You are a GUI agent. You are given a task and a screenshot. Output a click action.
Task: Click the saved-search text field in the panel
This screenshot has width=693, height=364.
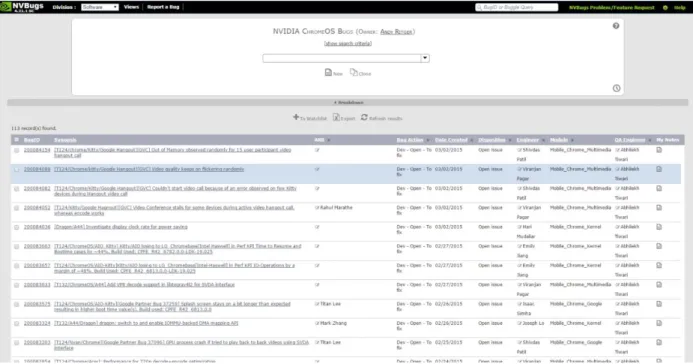[342, 58]
